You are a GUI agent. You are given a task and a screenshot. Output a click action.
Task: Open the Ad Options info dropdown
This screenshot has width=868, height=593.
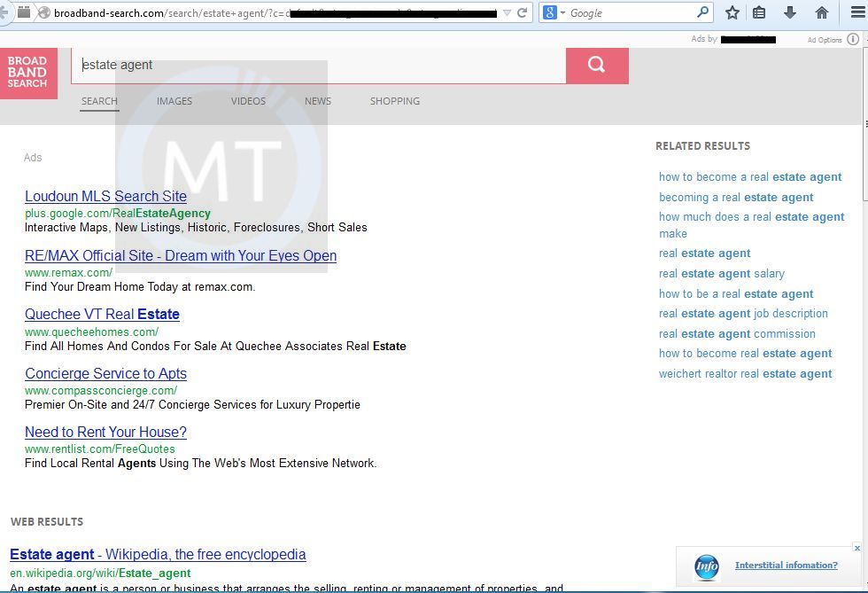pyautogui.click(x=852, y=38)
